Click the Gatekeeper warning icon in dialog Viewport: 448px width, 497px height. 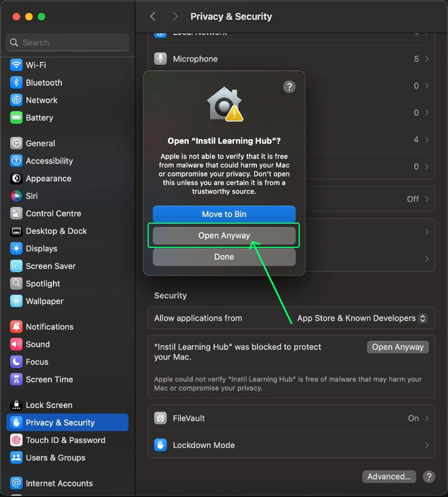pyautogui.click(x=225, y=104)
